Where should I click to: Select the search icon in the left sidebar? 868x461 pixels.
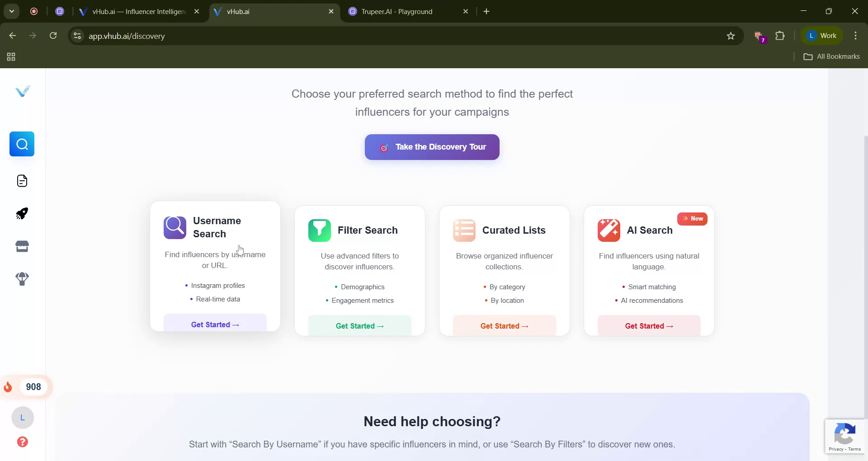(x=22, y=144)
